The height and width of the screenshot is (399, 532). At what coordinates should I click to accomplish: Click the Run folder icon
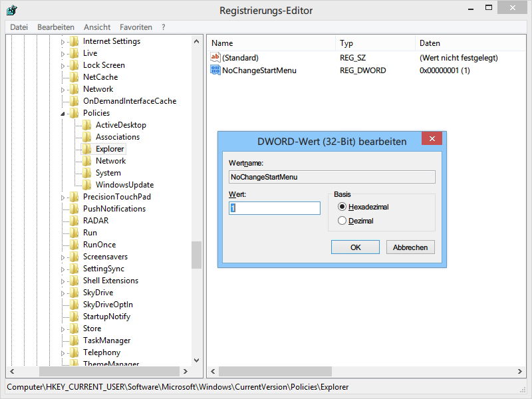click(x=74, y=233)
